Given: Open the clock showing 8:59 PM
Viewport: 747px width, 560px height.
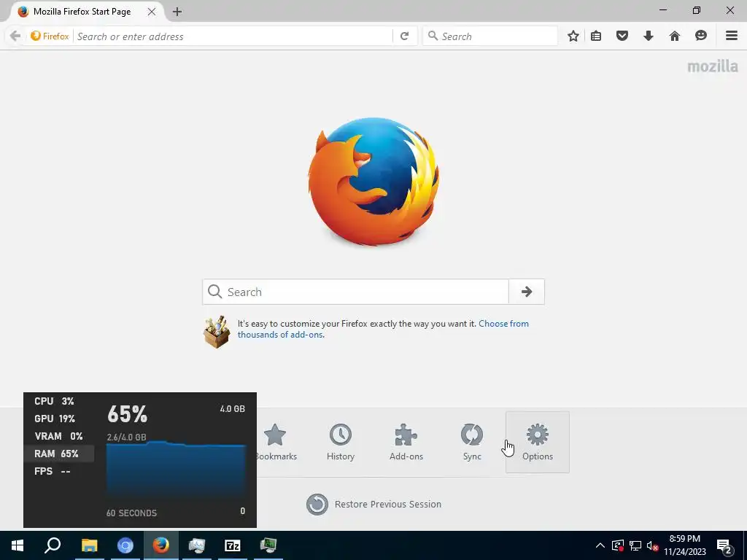Looking at the screenshot, I should pyautogui.click(x=685, y=545).
